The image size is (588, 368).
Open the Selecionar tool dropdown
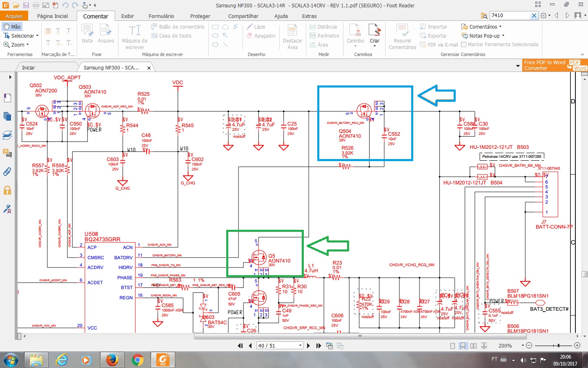click(37, 36)
